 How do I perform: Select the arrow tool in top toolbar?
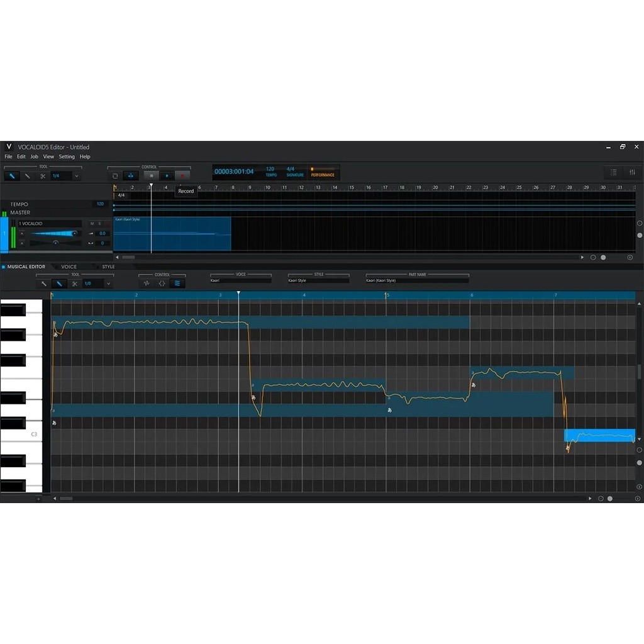pyautogui.click(x=13, y=176)
